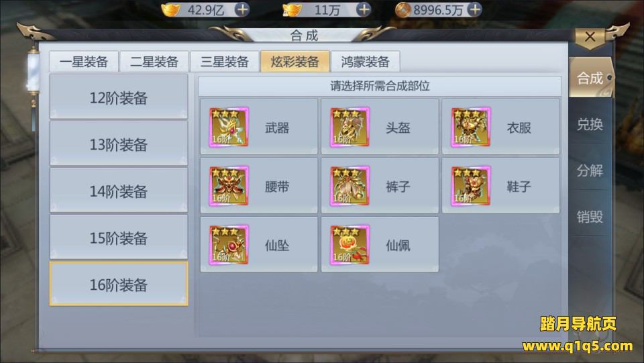Viewport: 644px width, 363px height.
Task: Select the 头盔 helmet equipment icon
Action: (350, 127)
